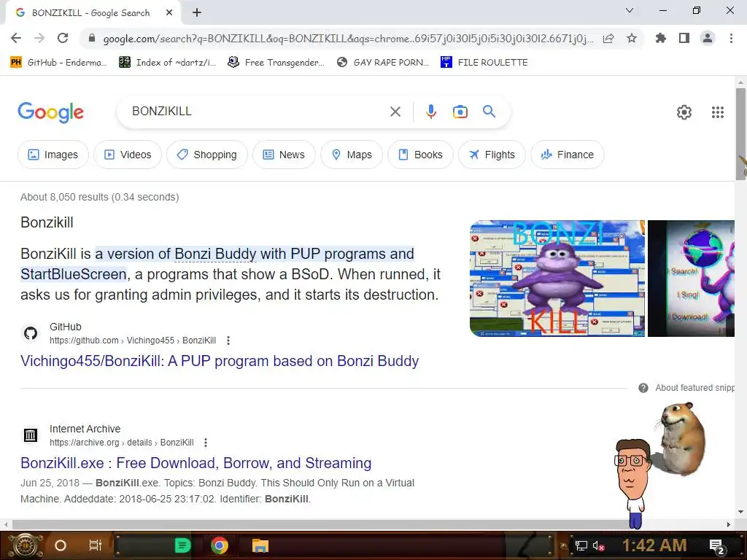Open more options for GitHub result

[228, 341]
